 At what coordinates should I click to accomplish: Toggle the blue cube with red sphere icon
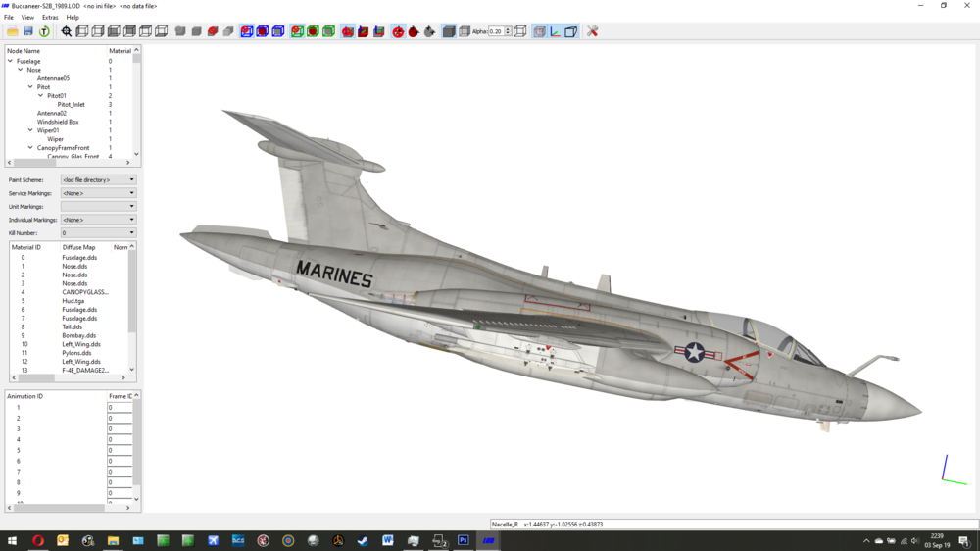(247, 31)
